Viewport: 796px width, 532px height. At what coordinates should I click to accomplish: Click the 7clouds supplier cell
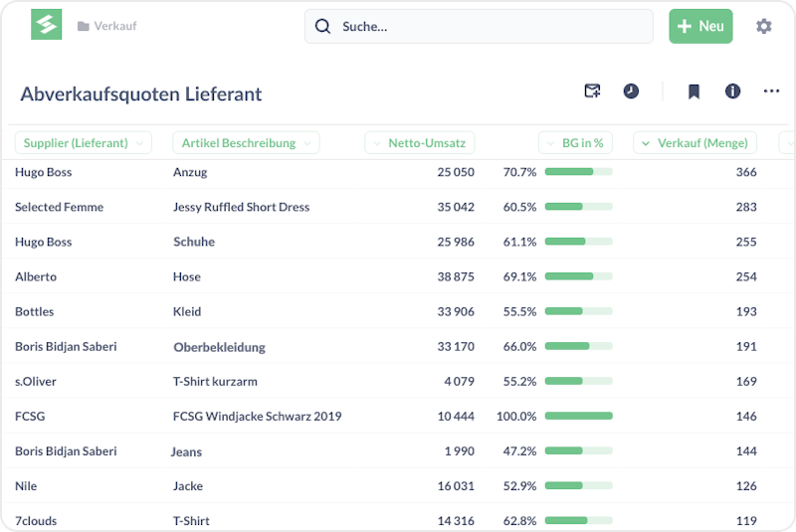pos(36,521)
